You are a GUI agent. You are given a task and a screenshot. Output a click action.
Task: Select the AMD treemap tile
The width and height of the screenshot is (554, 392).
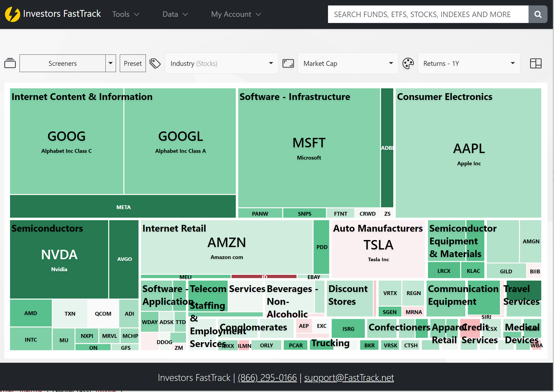[x=31, y=313]
